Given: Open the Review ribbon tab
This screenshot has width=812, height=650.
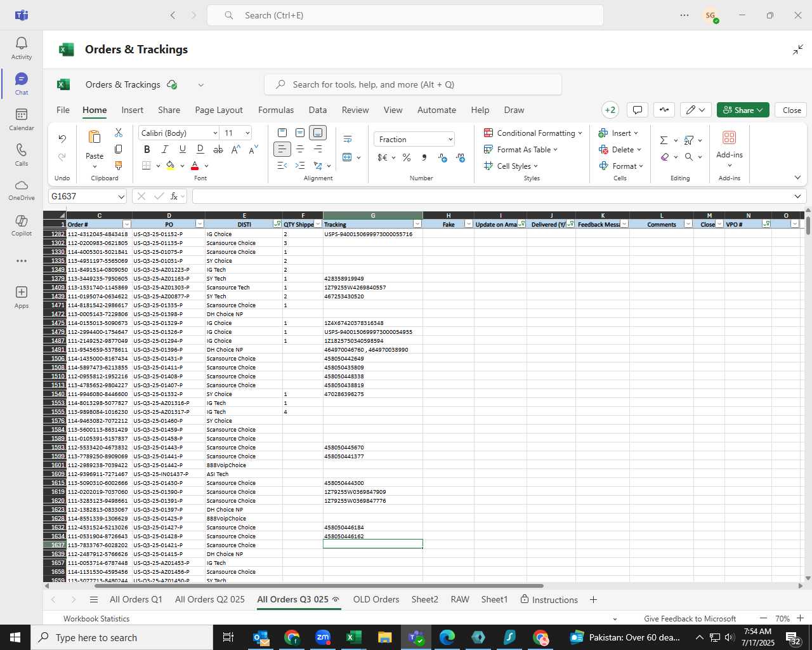Looking at the screenshot, I should pyautogui.click(x=355, y=110).
